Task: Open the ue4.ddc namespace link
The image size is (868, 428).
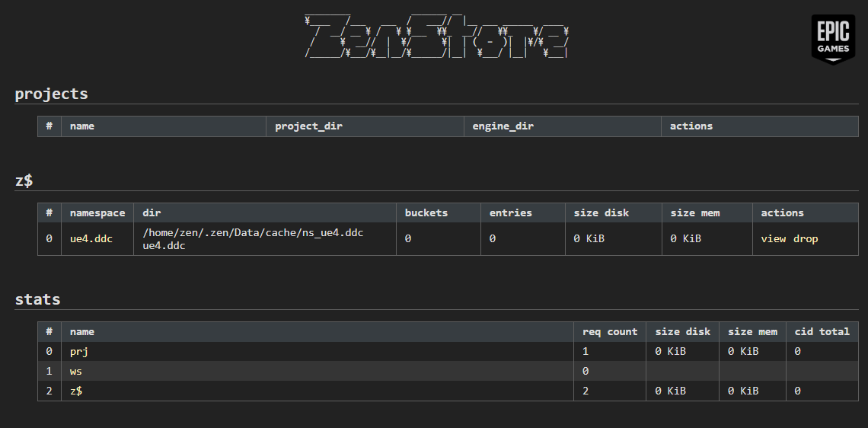Action: pyautogui.click(x=91, y=238)
